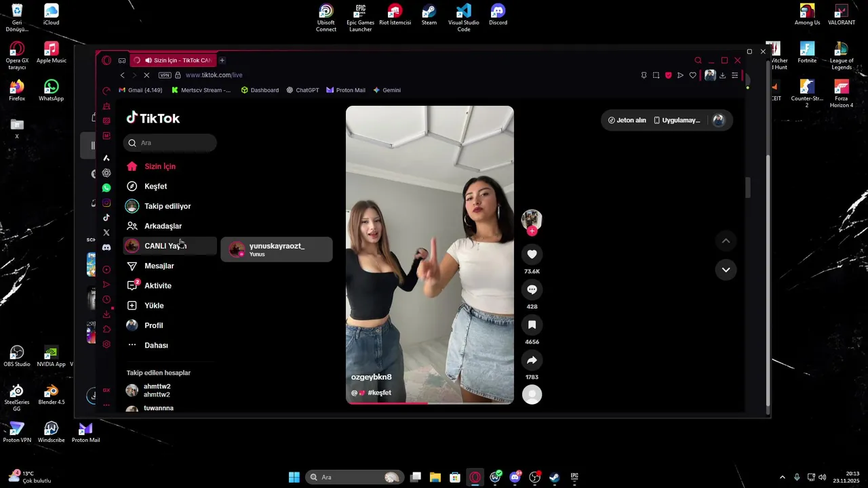Open the Windows Start menu
The height and width of the screenshot is (488, 868).
click(294, 477)
